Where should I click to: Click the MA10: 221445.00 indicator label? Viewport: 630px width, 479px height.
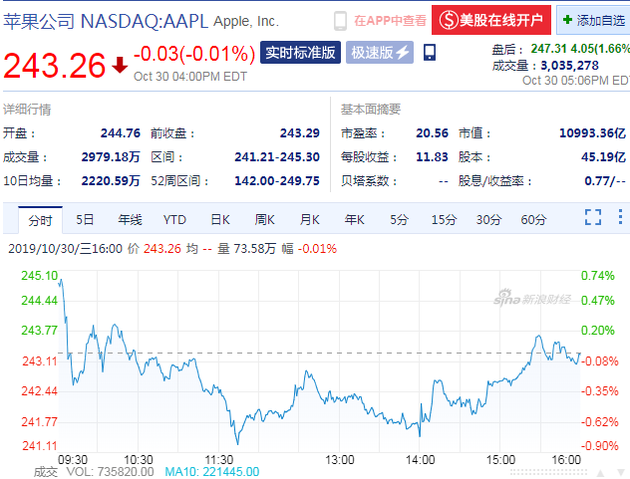pyautogui.click(x=212, y=472)
